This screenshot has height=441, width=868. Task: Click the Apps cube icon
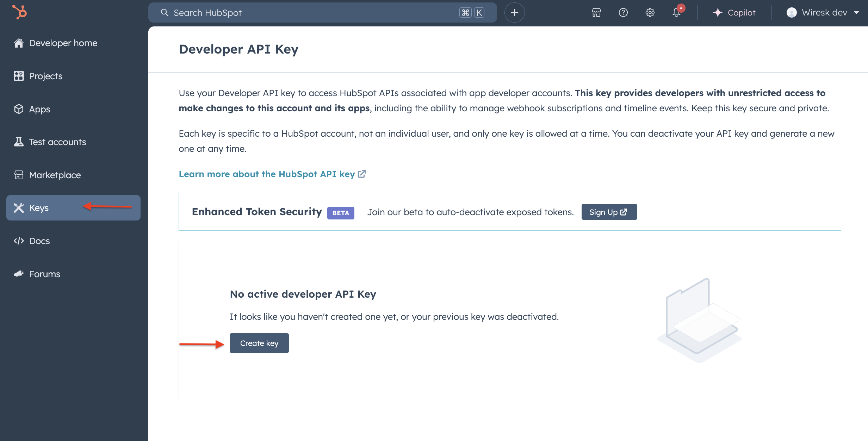click(x=19, y=109)
